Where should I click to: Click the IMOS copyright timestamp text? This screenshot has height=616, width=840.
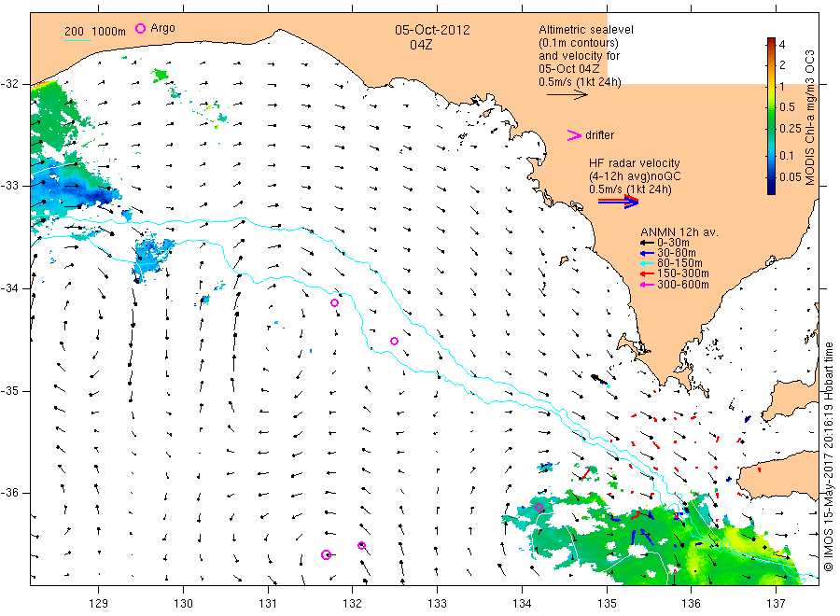click(830, 457)
